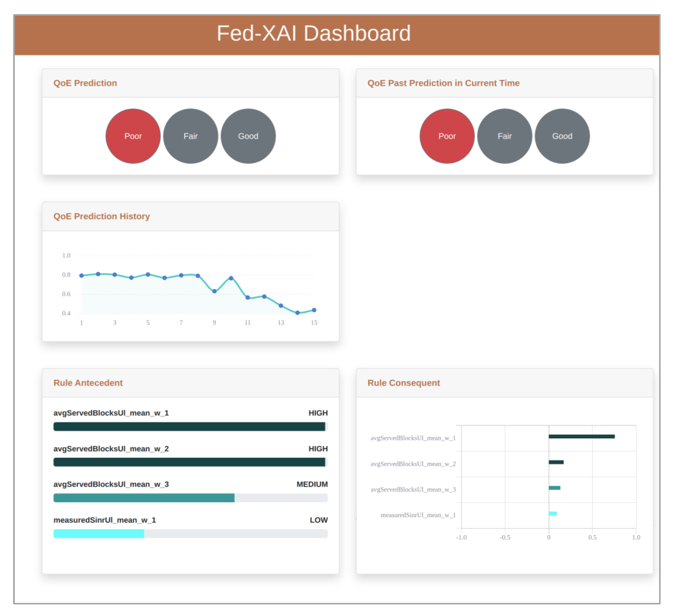This screenshot has width=675, height=616.
Task: Click the Rule Consequent panel header
Action: click(403, 383)
